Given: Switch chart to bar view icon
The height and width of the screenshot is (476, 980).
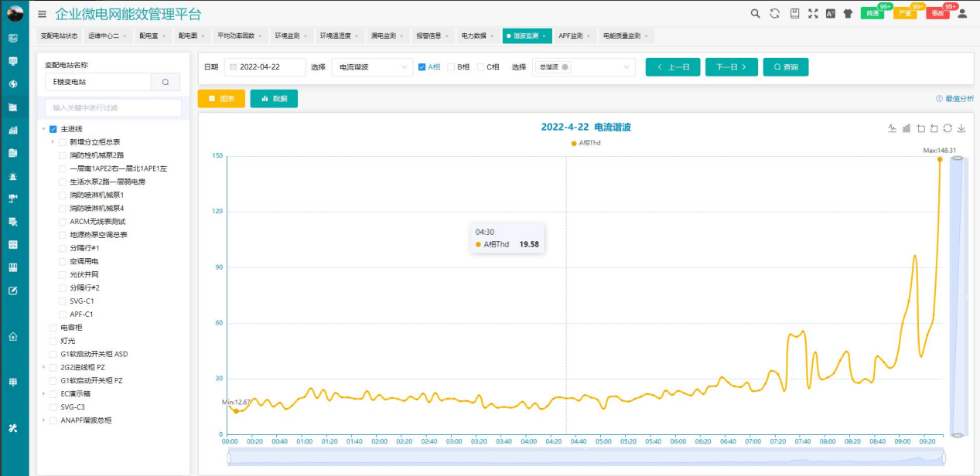Looking at the screenshot, I should pyautogui.click(x=907, y=128).
